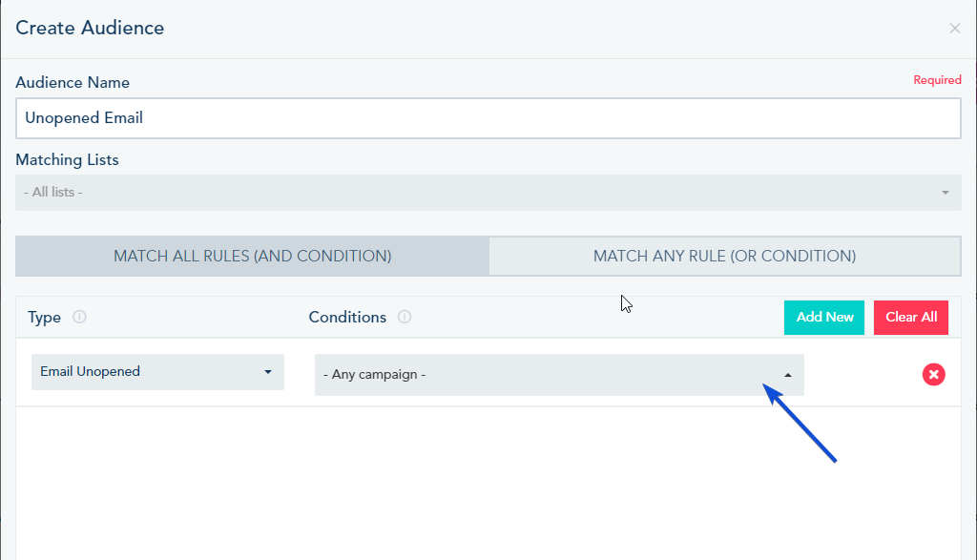Select Match Any Rule (OR condition)
Image resolution: width=977 pixels, height=560 pixels.
pos(725,256)
